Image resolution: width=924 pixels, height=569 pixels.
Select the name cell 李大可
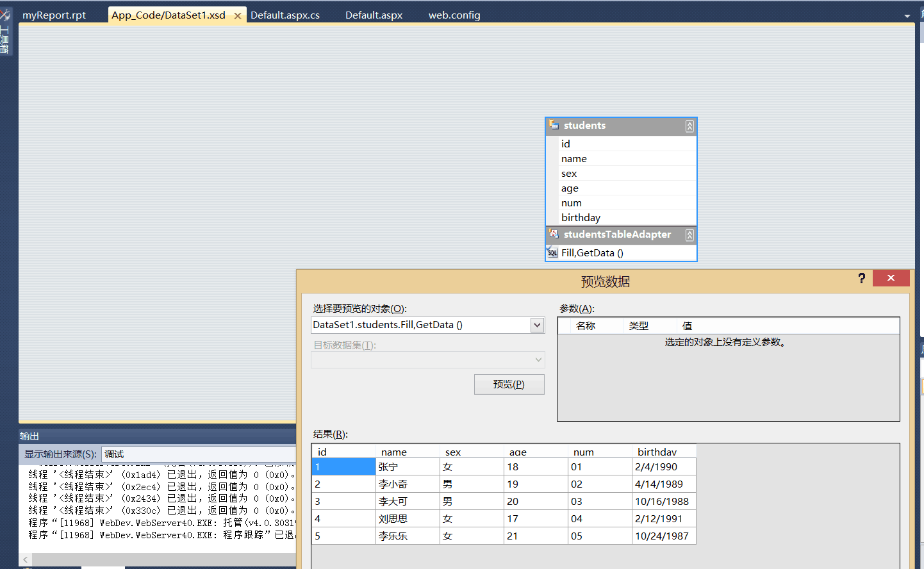[x=408, y=501]
